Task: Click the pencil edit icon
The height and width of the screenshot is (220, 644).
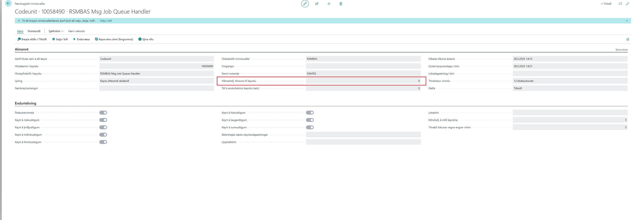Action: 305,4
